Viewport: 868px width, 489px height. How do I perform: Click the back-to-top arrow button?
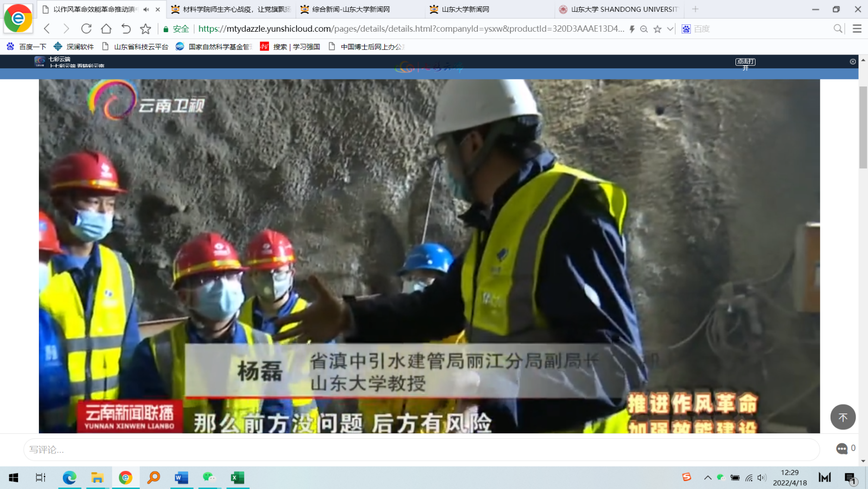tap(843, 417)
